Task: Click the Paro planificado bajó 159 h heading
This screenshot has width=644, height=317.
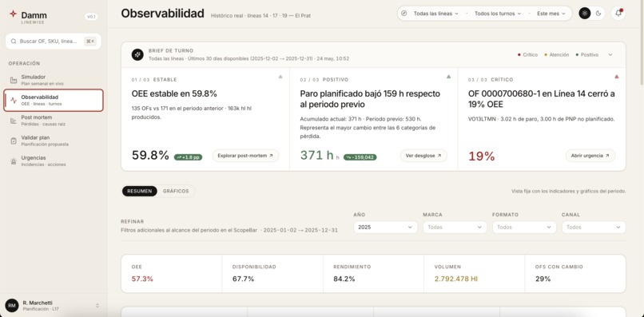Action: (370, 99)
